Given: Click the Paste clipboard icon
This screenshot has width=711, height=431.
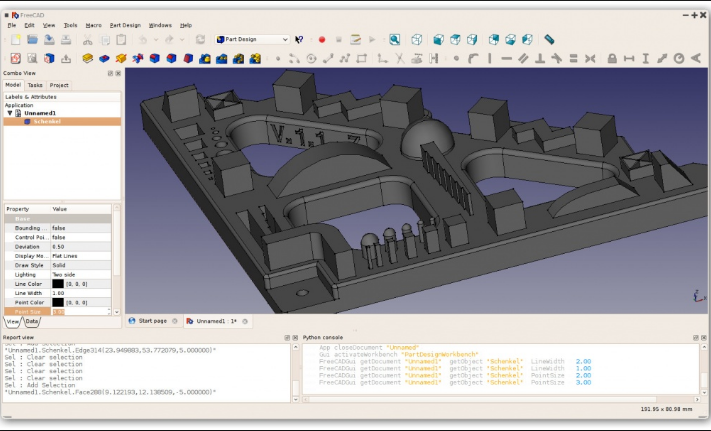Looking at the screenshot, I should point(121,40).
